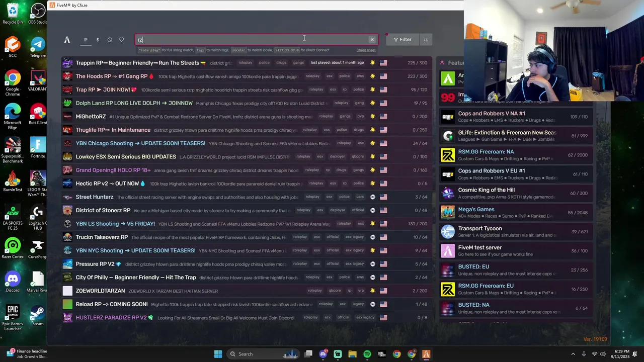This screenshot has width=644, height=362.
Task: Open the Filter options
Action: (x=403, y=40)
